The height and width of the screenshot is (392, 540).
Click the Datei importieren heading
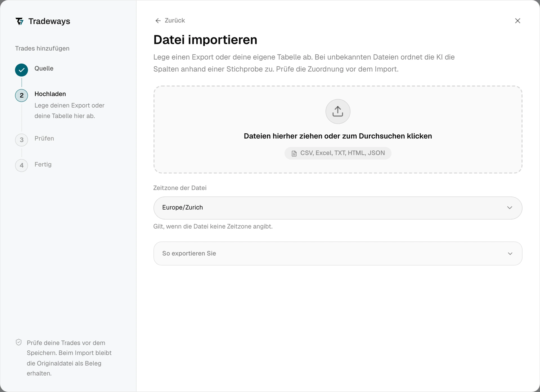coord(205,40)
